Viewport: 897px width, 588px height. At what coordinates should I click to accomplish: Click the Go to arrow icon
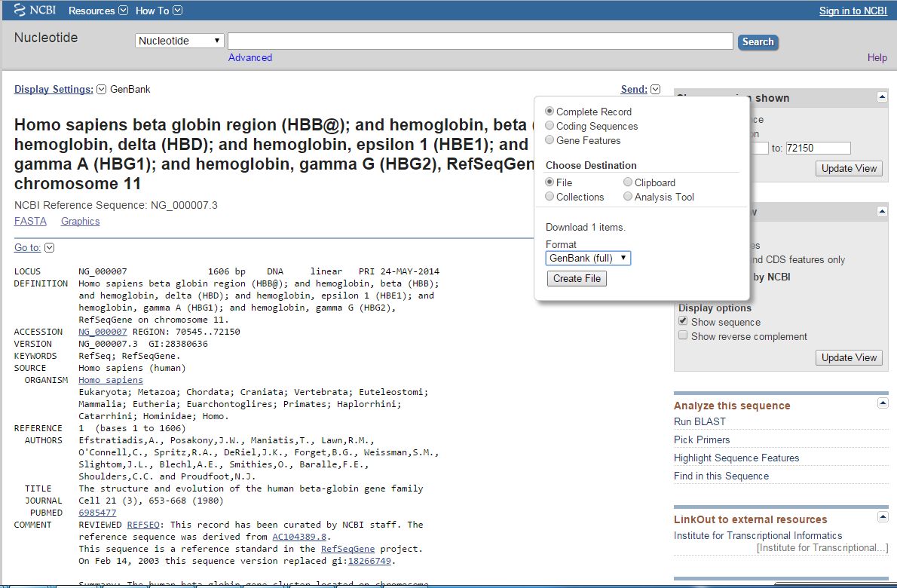(49, 248)
